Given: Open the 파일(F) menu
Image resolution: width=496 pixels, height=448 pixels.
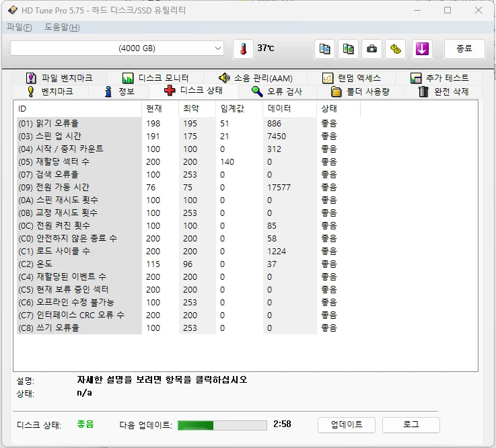Looking at the screenshot, I should click(20, 27).
